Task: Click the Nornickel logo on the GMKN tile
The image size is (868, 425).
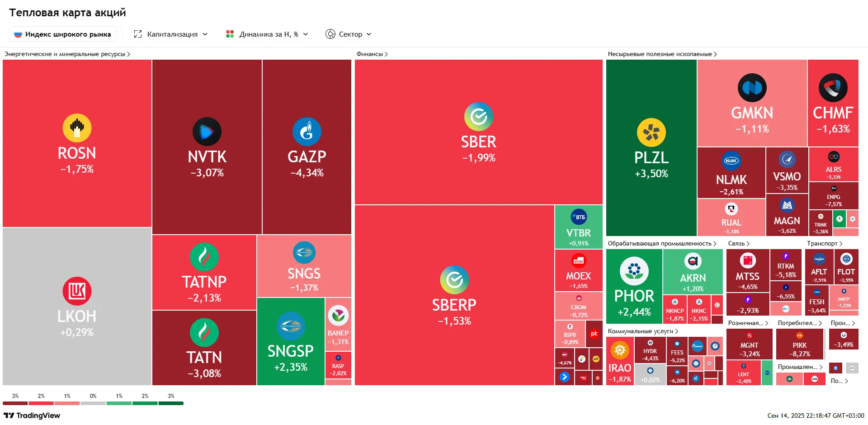Action: coord(752,88)
